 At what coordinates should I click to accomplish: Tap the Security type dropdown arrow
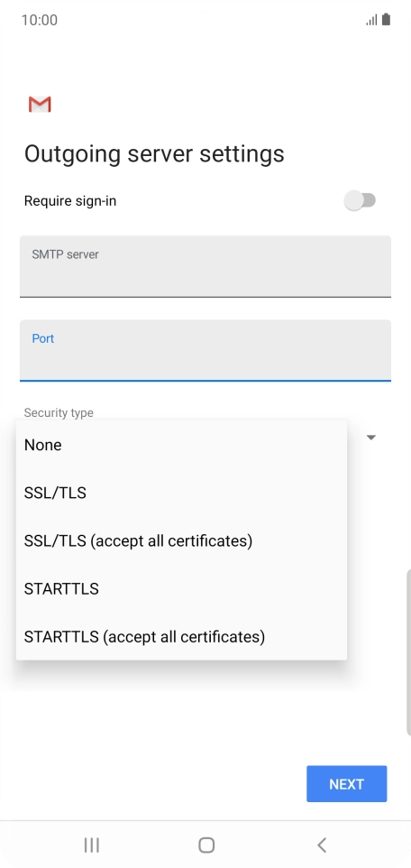point(371,438)
